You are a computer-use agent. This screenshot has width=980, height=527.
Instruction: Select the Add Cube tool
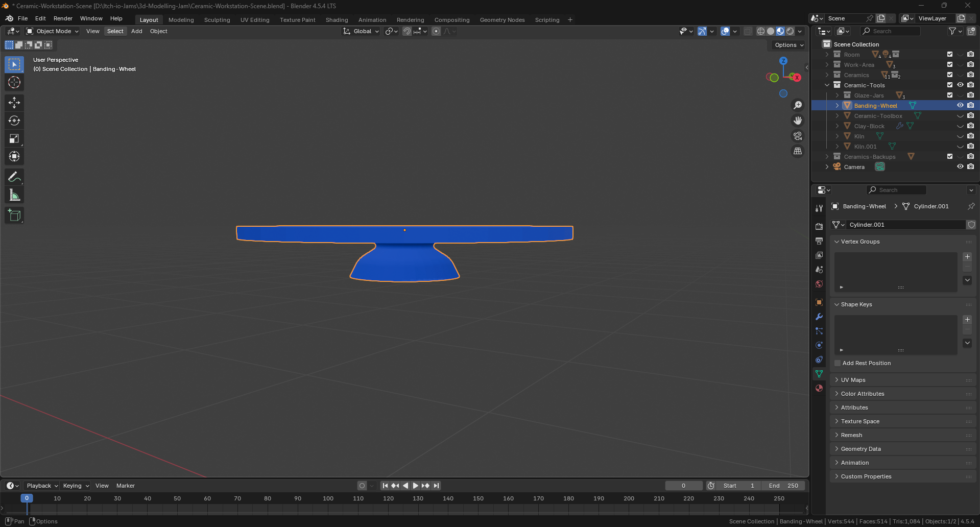point(14,215)
